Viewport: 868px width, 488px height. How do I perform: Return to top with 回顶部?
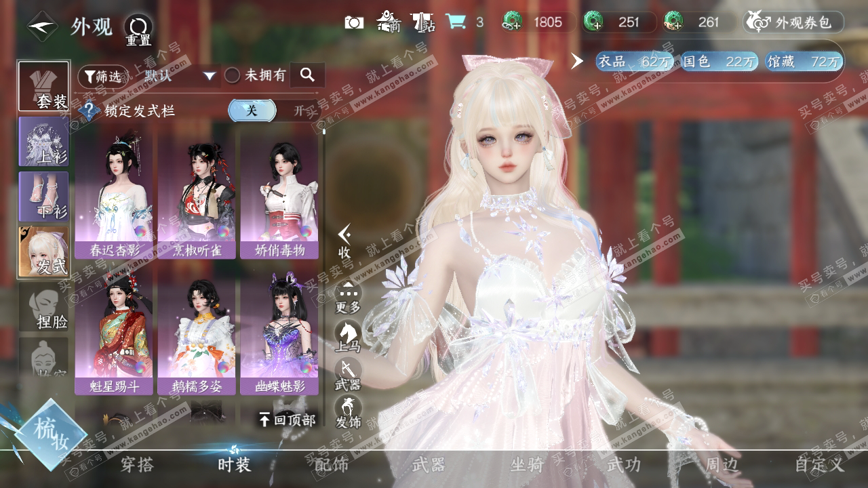pos(288,420)
